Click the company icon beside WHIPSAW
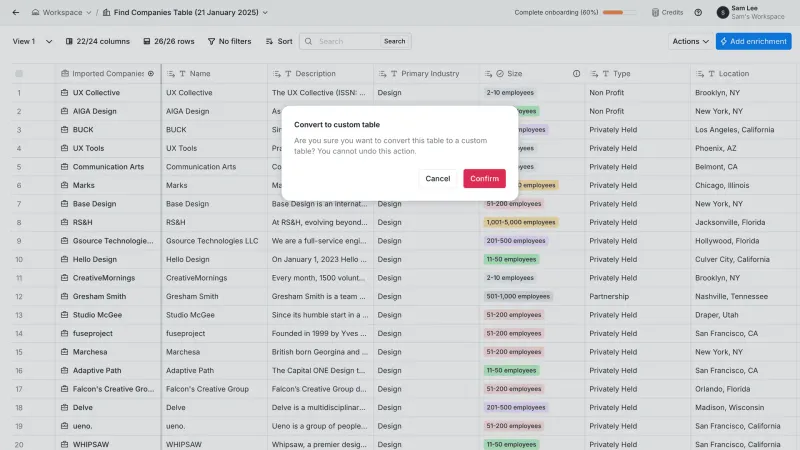800x450 pixels. tap(64, 444)
